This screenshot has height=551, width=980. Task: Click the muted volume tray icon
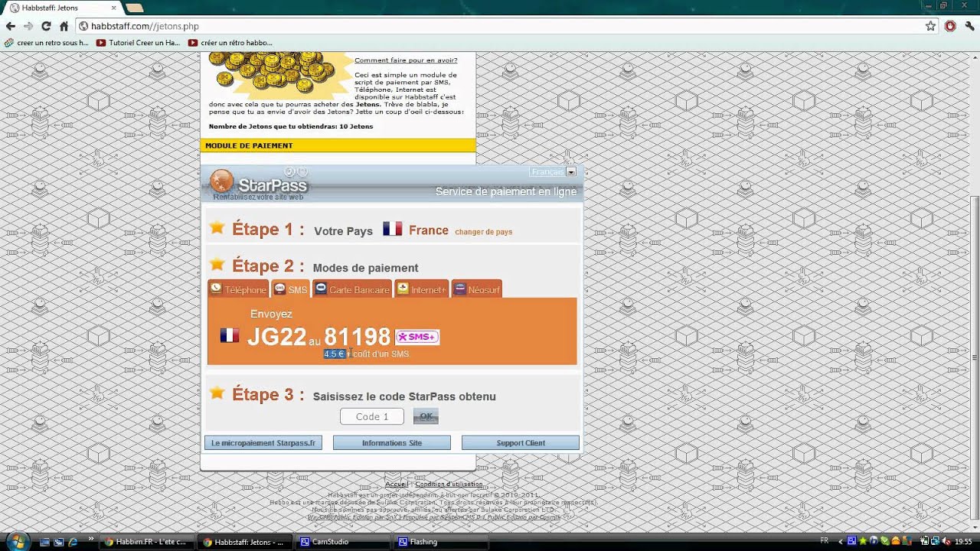(x=946, y=541)
